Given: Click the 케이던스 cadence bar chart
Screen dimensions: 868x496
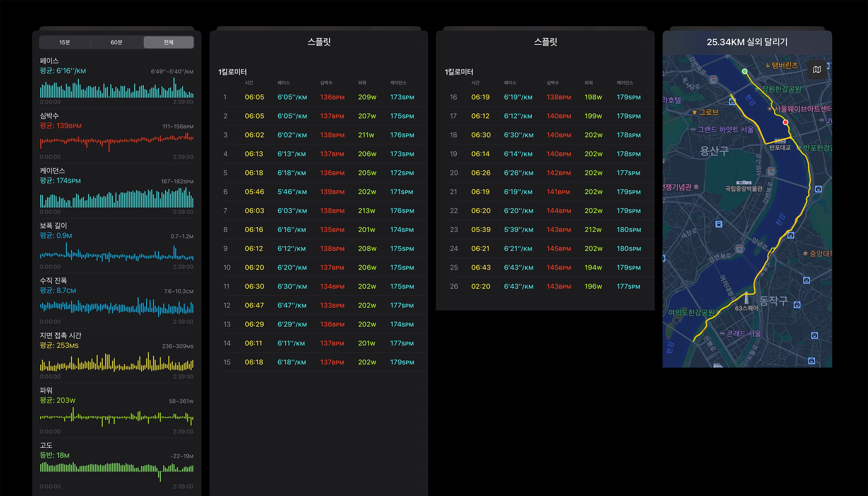Looking at the screenshot, I should click(x=116, y=198).
